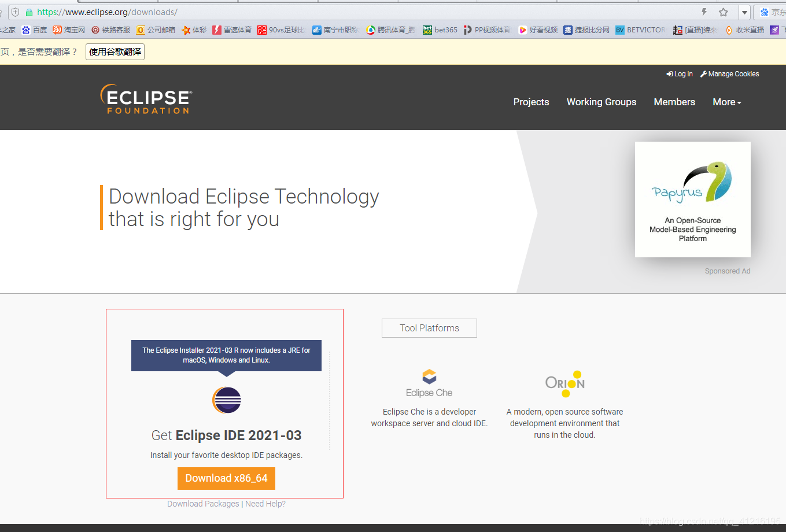Open the 百度 bookmark
Viewport: 786px width, 532px height.
pos(35,30)
